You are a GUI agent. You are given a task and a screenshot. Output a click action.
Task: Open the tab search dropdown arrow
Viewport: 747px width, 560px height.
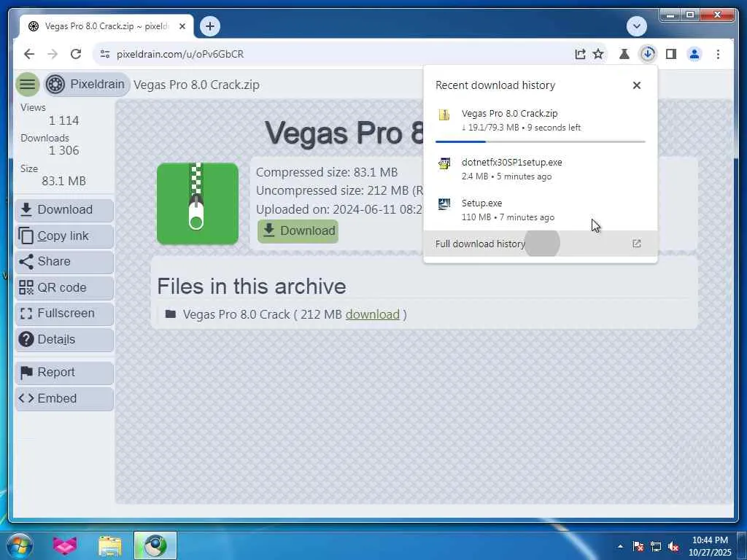[636, 26]
